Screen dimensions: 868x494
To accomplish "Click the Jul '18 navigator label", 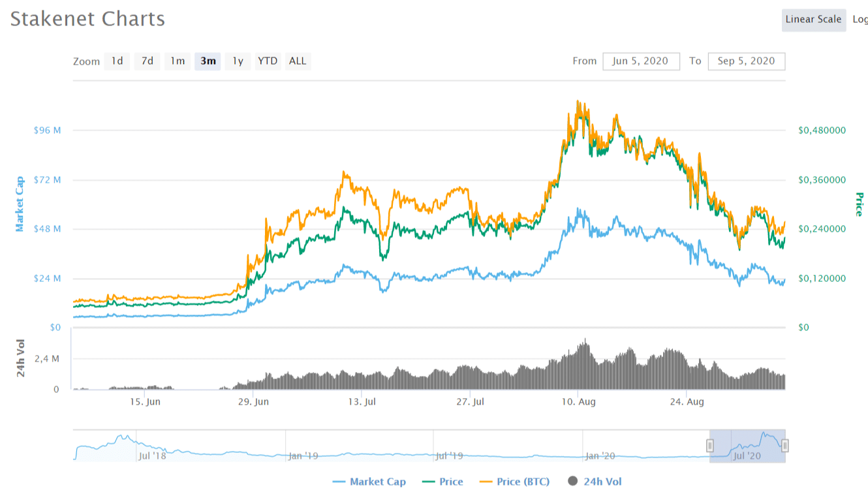I will (x=152, y=456).
